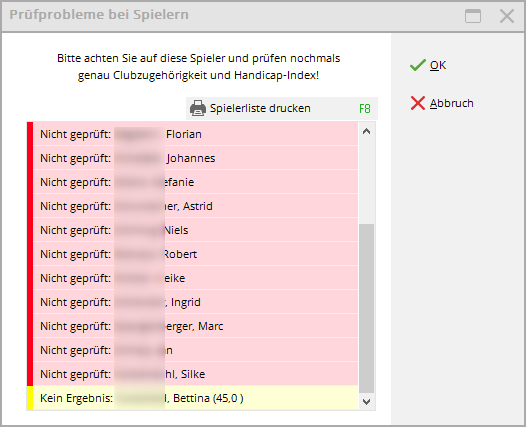Click the gray scrollbar thumb
526x427 pixels.
point(367,308)
